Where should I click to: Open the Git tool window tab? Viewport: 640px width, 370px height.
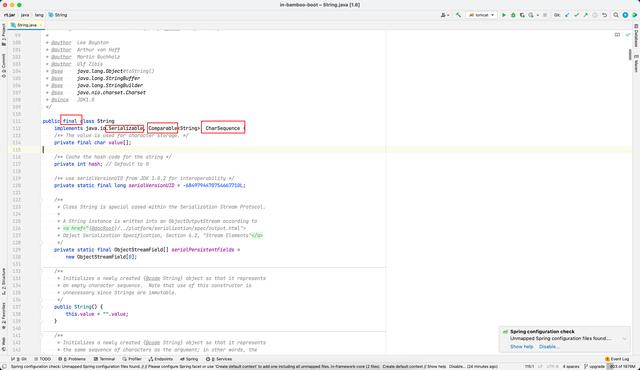click(19, 359)
